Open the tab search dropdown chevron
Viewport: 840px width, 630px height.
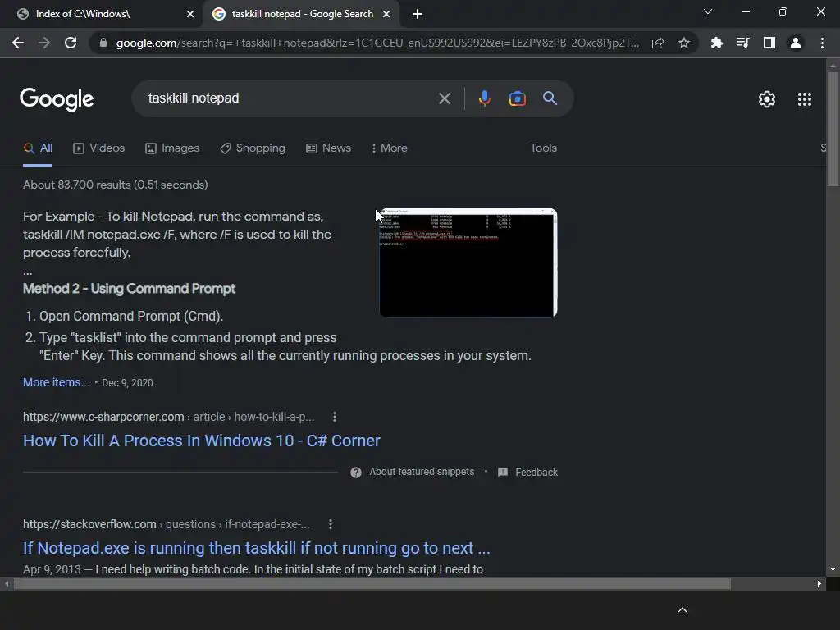pos(708,11)
